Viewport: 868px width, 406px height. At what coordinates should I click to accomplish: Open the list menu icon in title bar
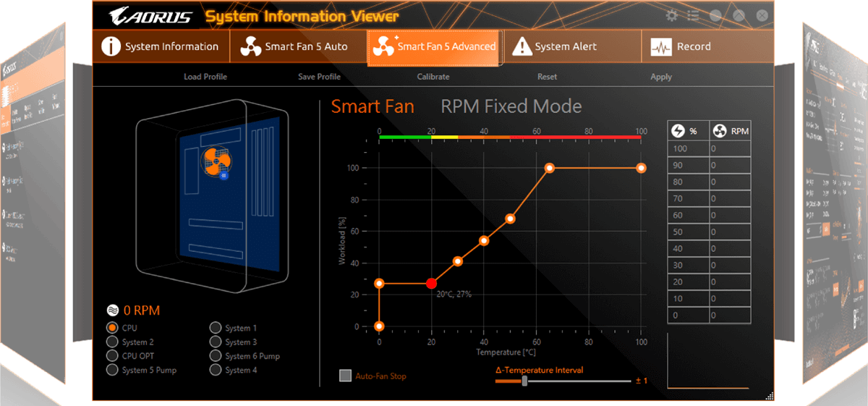tap(693, 15)
